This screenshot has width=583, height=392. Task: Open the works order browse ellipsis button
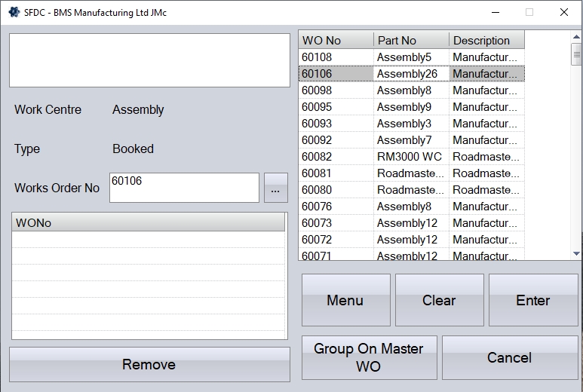276,188
